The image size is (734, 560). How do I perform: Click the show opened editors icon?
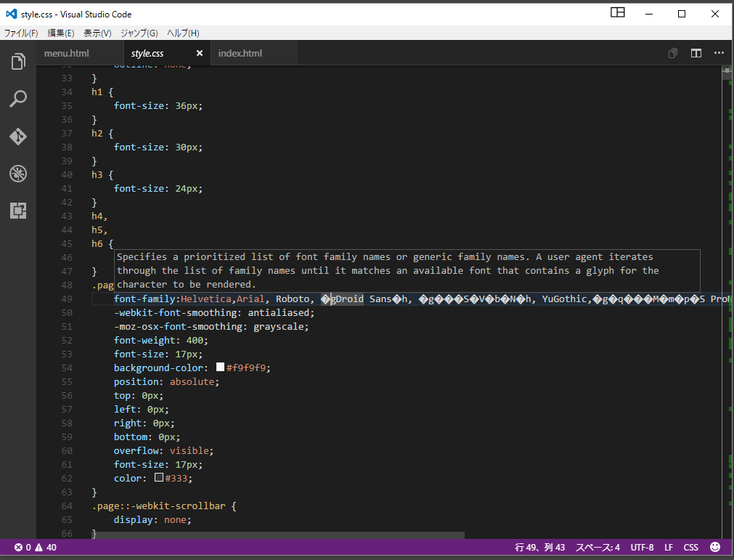[673, 53]
